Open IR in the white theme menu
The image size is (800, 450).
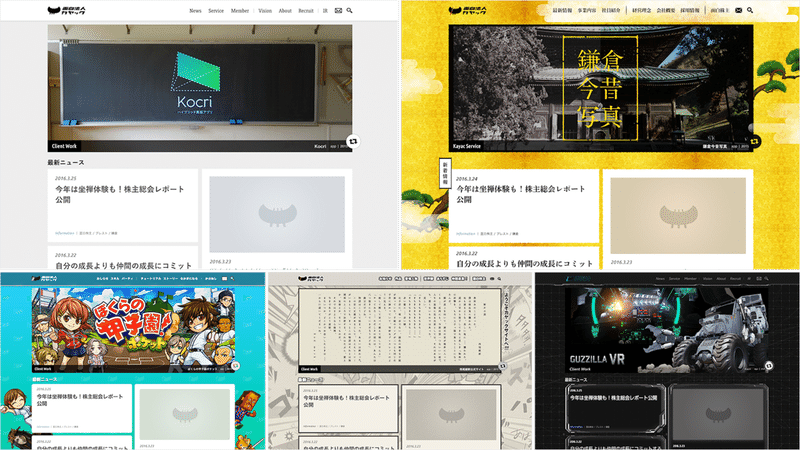point(325,11)
